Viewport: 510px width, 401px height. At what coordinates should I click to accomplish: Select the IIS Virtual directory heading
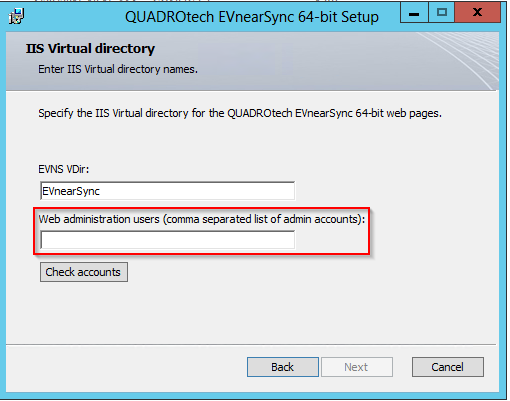pos(90,49)
